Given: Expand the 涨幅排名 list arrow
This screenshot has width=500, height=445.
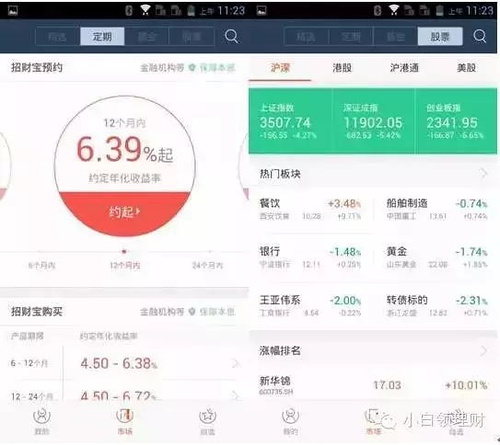Looking at the screenshot, I should click(484, 350).
